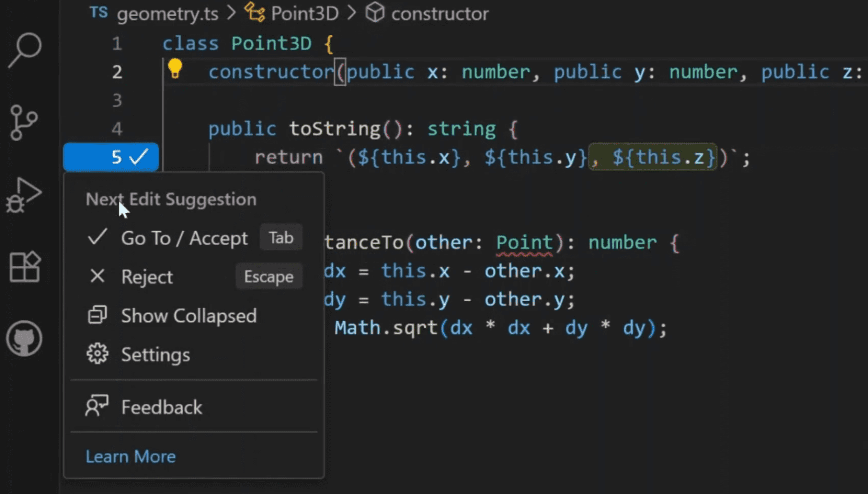Select Go To / Accept in menu
868x494 pixels.
tap(184, 238)
